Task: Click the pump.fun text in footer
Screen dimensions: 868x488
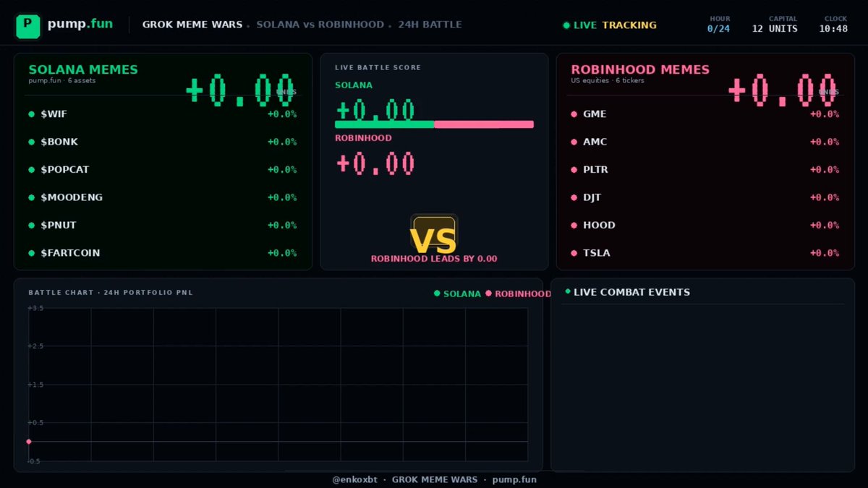Action: (x=514, y=479)
